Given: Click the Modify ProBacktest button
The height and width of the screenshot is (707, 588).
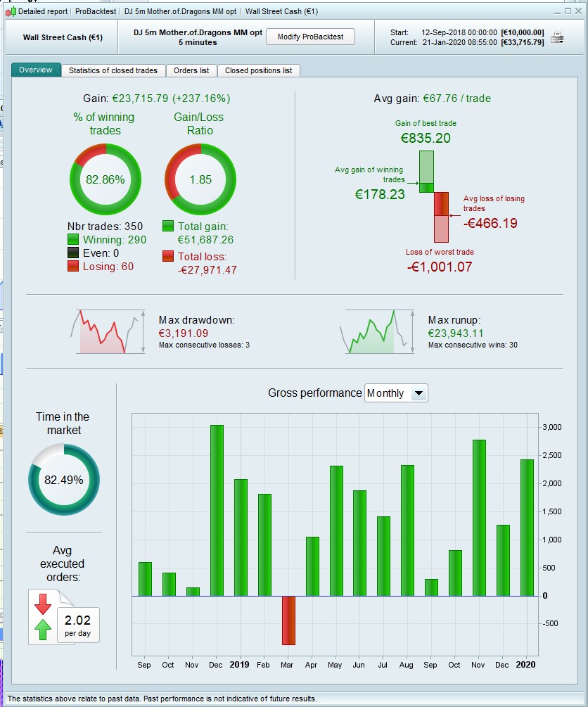Looking at the screenshot, I should click(x=311, y=37).
